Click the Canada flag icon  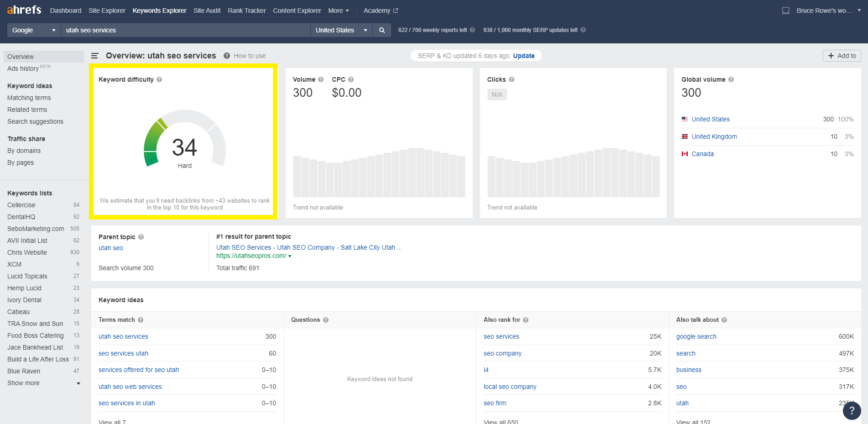pyautogui.click(x=685, y=154)
